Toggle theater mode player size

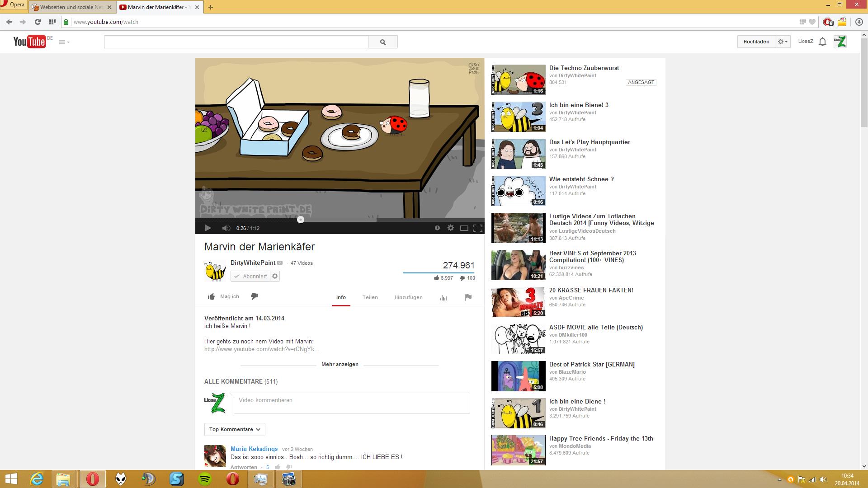pos(464,228)
